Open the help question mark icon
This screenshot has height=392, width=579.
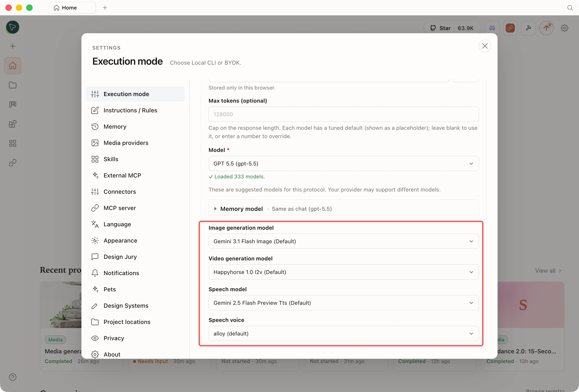coord(12,377)
